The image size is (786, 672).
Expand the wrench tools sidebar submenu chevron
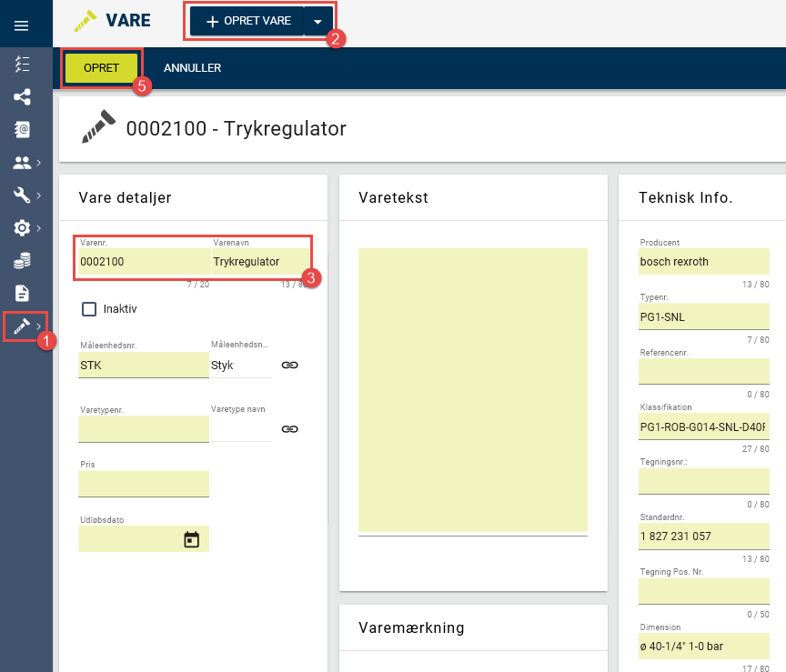click(38, 196)
